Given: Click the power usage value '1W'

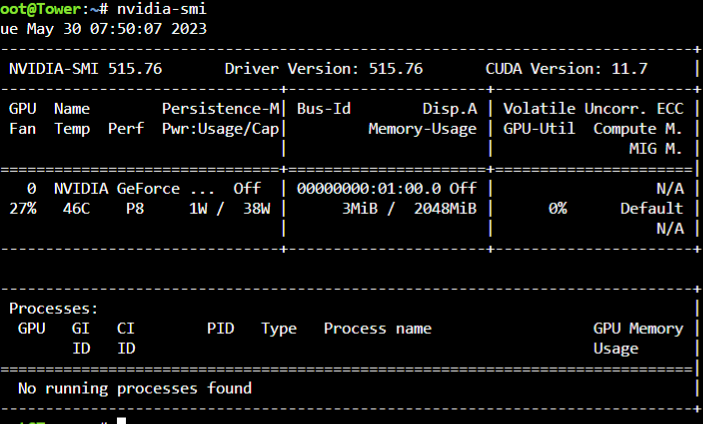Looking at the screenshot, I should [x=198, y=209].
